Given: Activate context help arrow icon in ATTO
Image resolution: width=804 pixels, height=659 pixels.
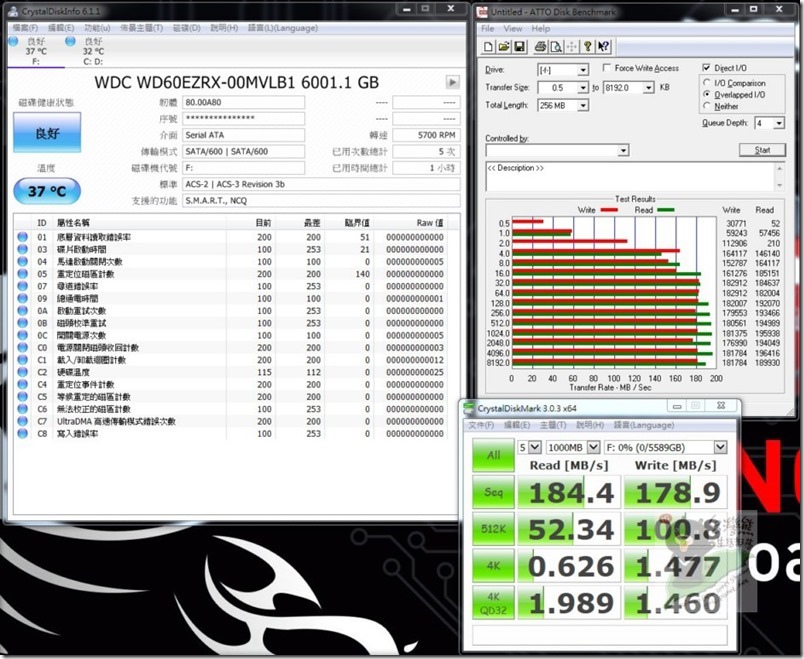Looking at the screenshot, I should pos(603,47).
